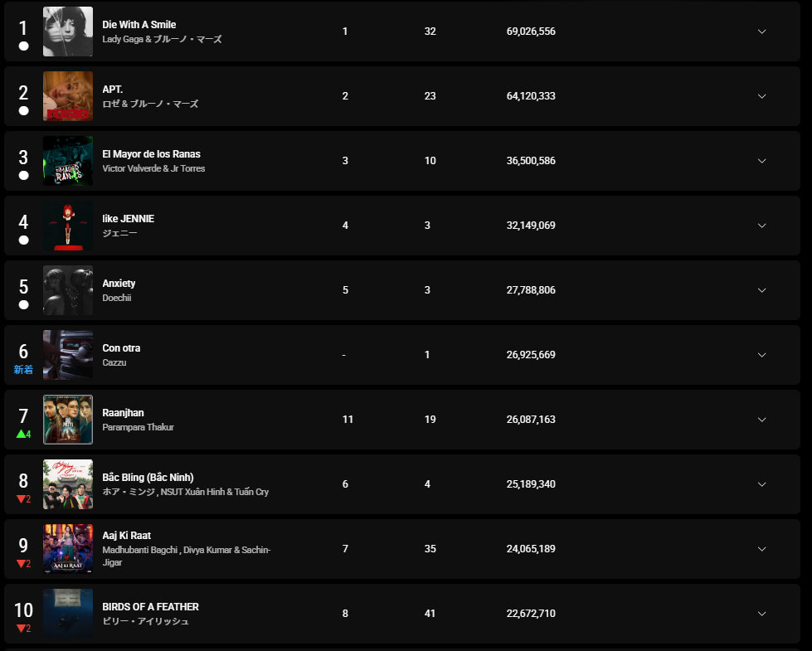Viewport: 812px width, 651px height.
Task: Open Aaj Ki Raat cover artwork
Action: coord(68,549)
